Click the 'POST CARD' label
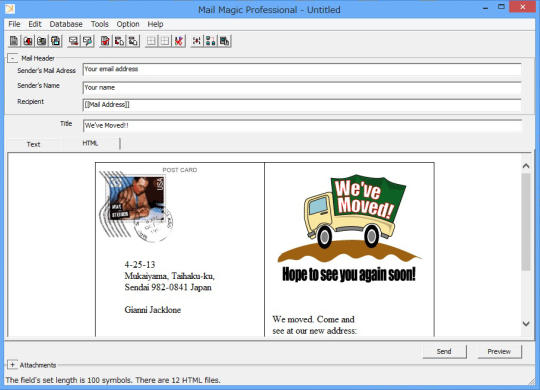 coord(180,170)
